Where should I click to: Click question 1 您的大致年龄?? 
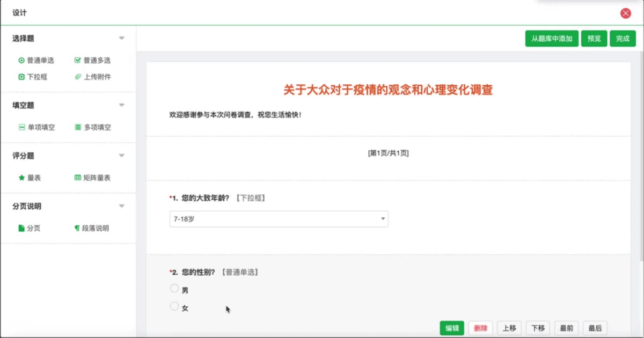pos(206,198)
